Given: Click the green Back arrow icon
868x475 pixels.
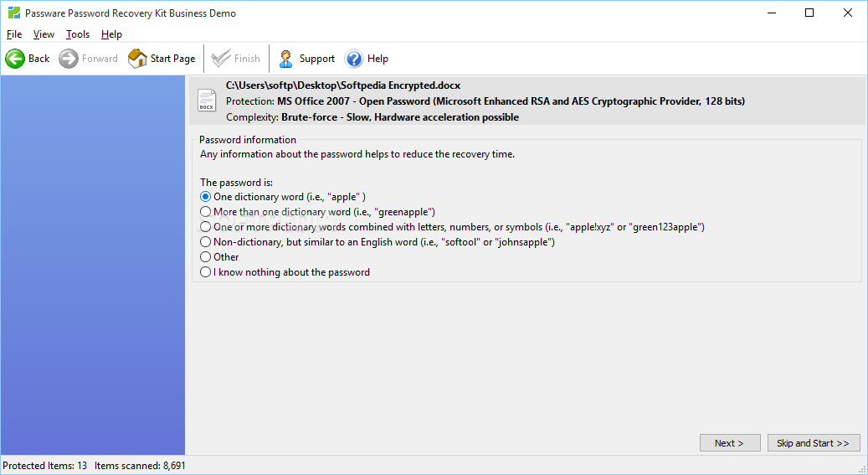Looking at the screenshot, I should [15, 58].
